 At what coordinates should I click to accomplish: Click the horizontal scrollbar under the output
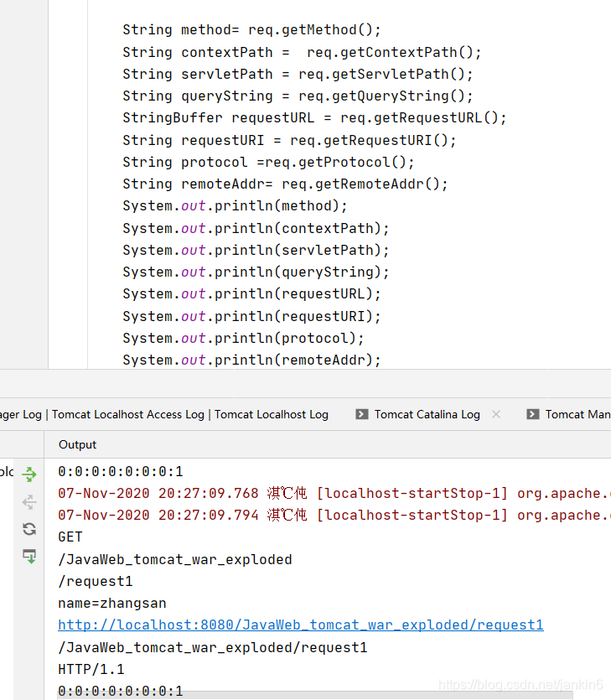pyautogui.click(x=315, y=696)
